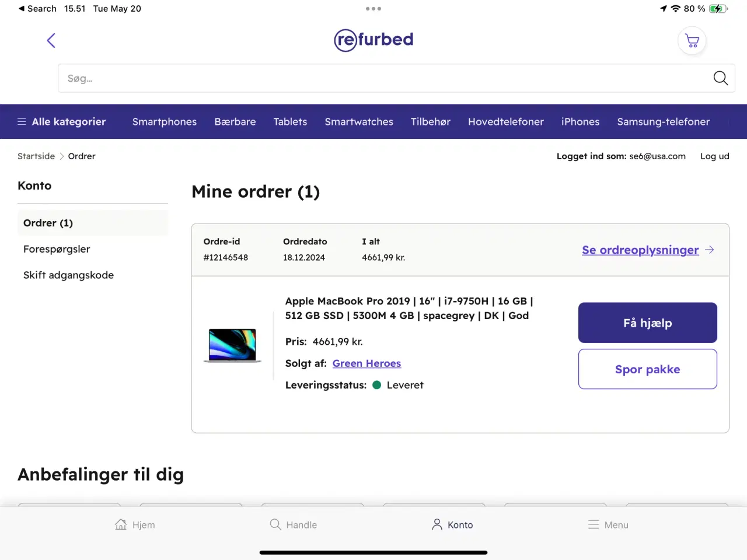
Task: Tap the three dots at top center
Action: (373, 9)
